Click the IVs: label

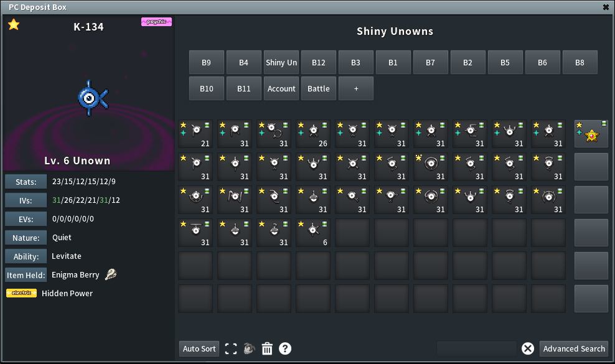(26, 200)
